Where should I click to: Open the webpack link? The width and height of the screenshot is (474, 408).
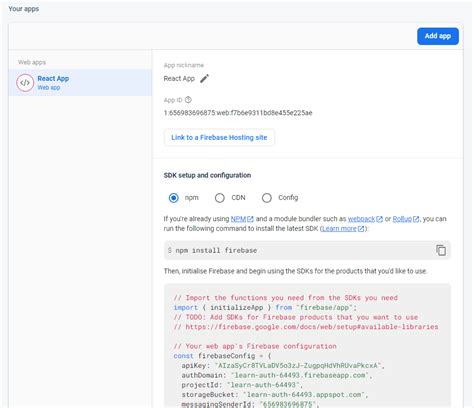click(361, 219)
